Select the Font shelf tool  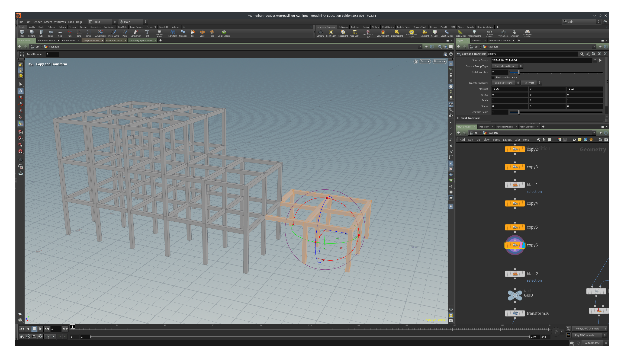tap(147, 33)
